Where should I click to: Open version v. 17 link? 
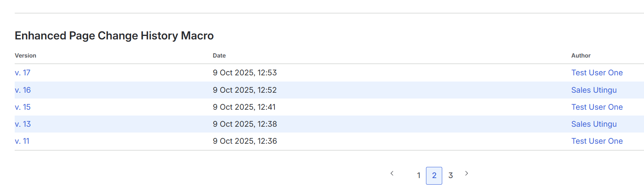pyautogui.click(x=22, y=73)
